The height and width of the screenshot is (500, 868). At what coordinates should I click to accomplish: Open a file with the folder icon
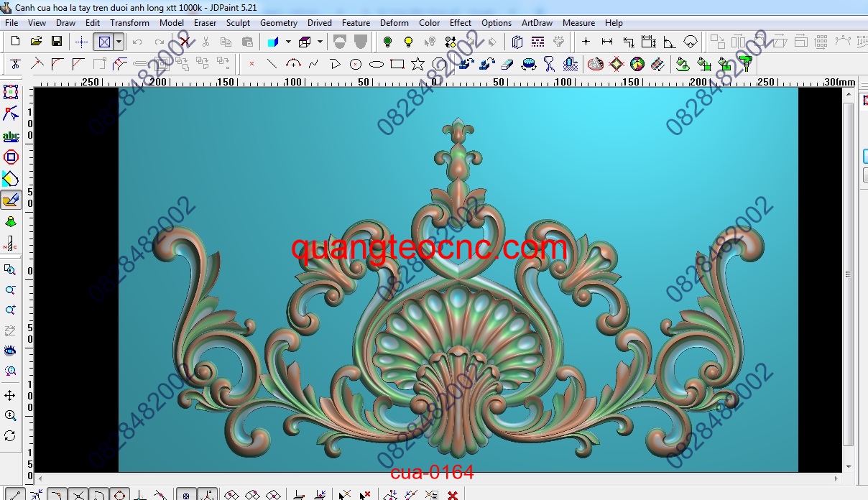[36, 42]
